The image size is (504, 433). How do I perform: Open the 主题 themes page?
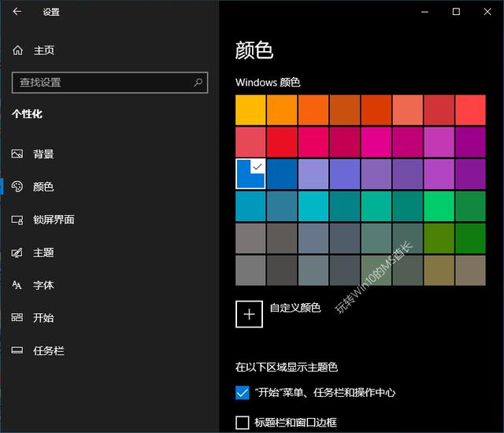43,253
